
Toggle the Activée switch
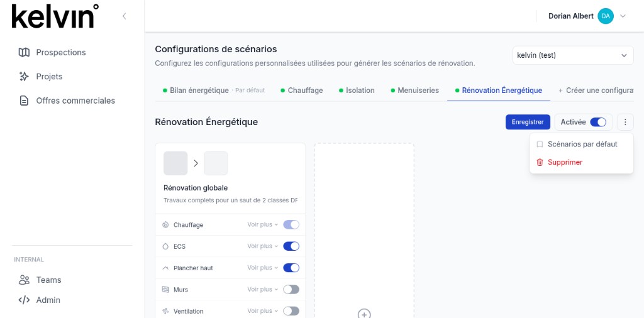(x=598, y=122)
